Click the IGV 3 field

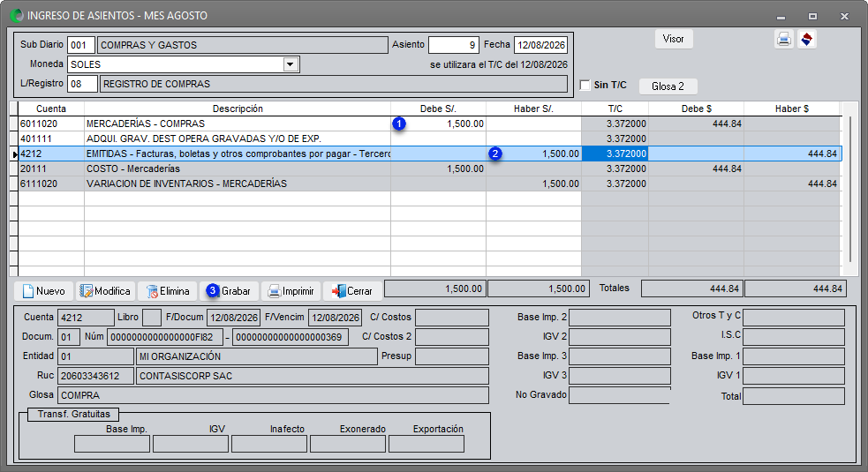[620, 376]
